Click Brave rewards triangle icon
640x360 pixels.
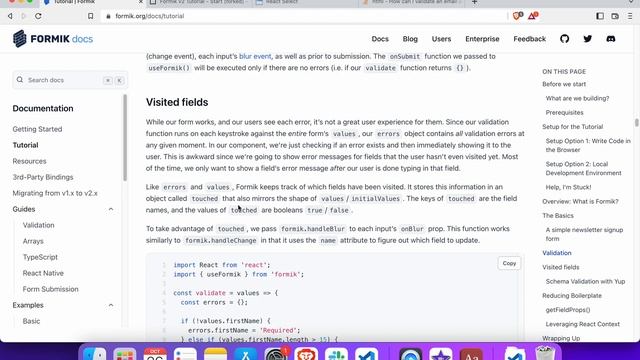pos(533,16)
